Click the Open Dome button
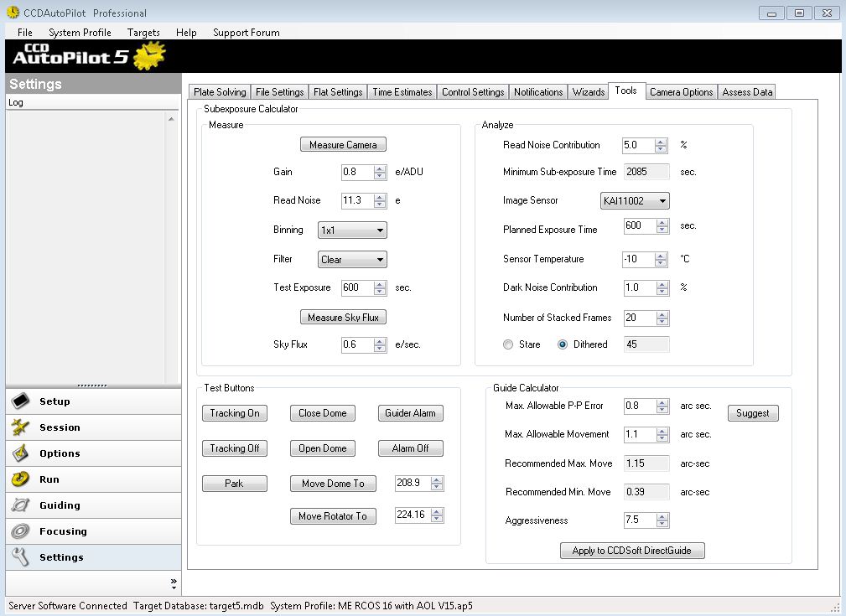The width and height of the screenshot is (846, 616). click(323, 448)
